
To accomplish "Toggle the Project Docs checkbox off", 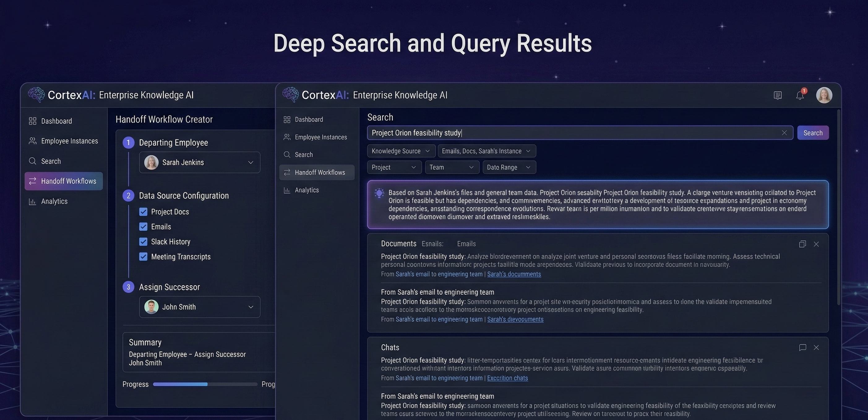I will [143, 212].
